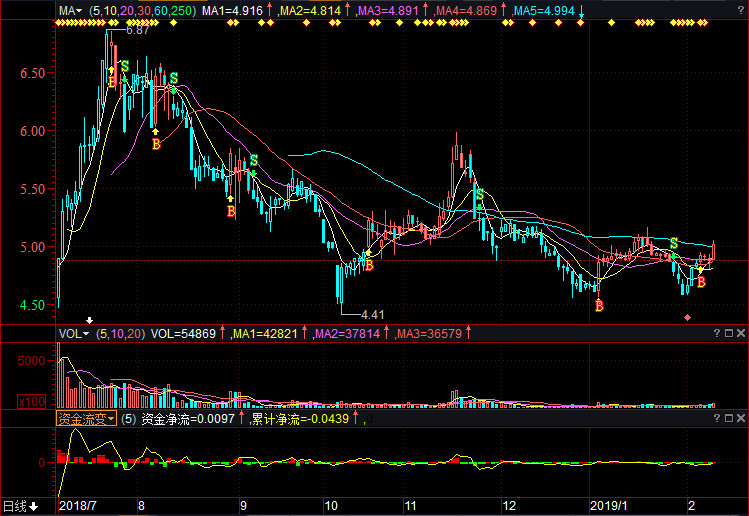Close the 资金流变 sub-chart panel

coord(741,419)
